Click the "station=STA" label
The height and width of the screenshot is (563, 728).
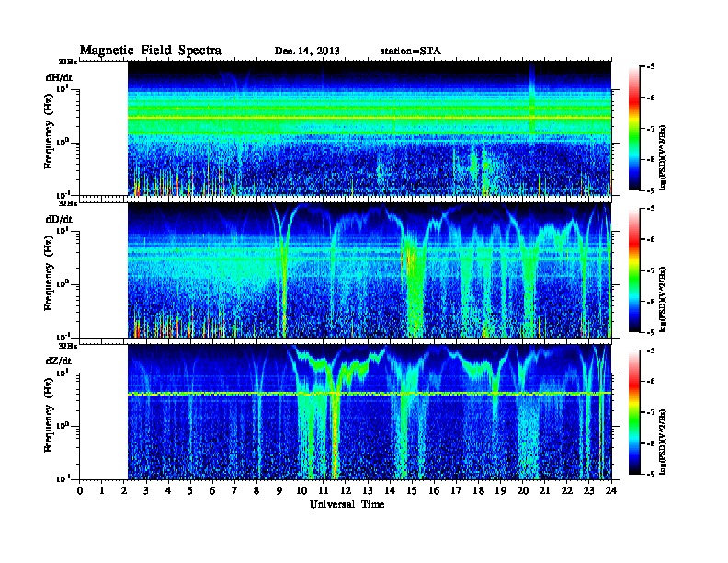[411, 51]
